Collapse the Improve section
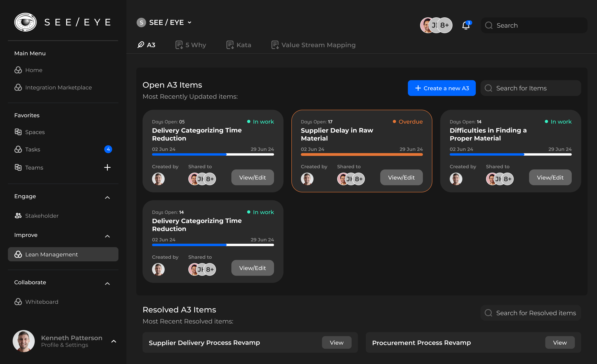Viewport: 597px width, 364px height. (107, 236)
